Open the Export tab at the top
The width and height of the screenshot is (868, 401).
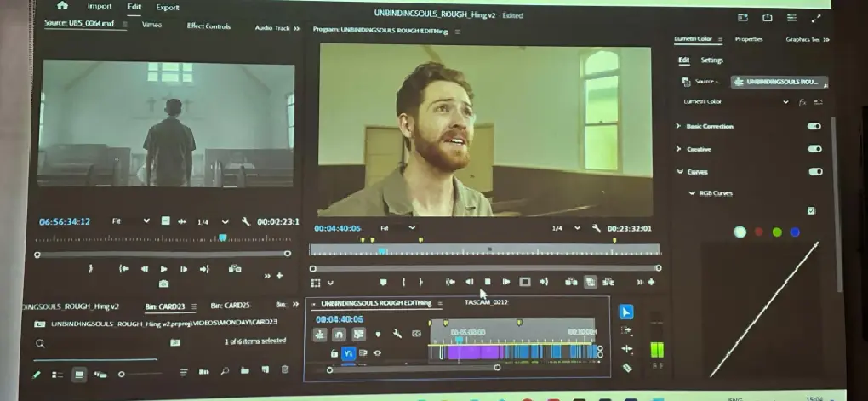coord(168,7)
